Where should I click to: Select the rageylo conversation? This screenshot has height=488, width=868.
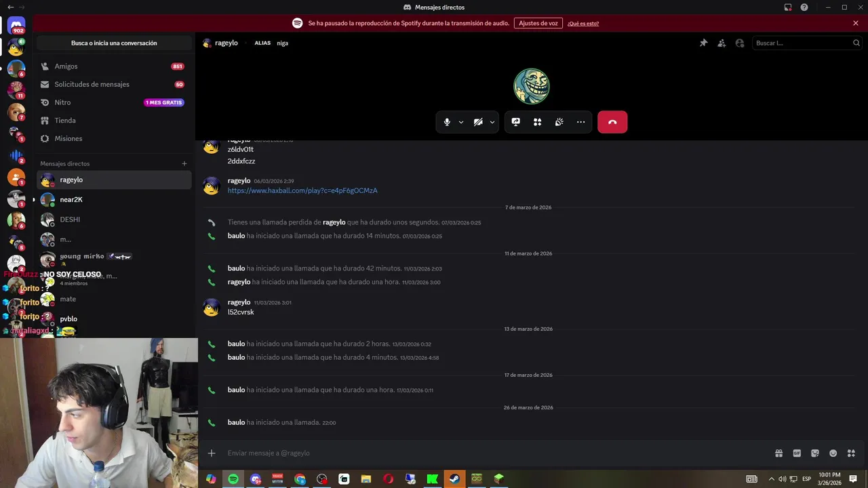tap(114, 180)
